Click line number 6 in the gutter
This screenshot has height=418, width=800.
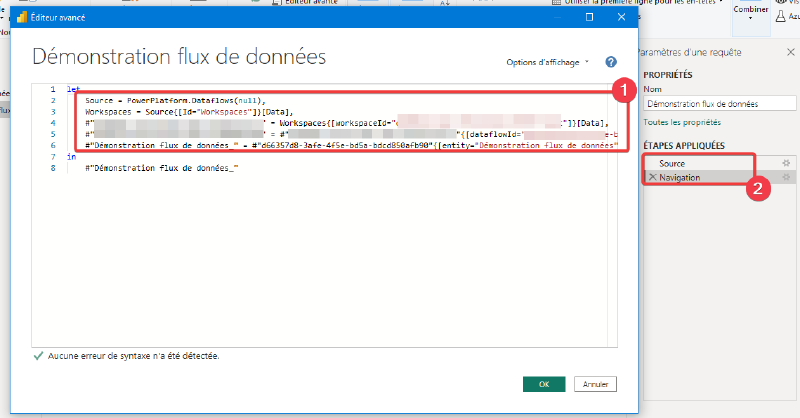click(x=53, y=145)
